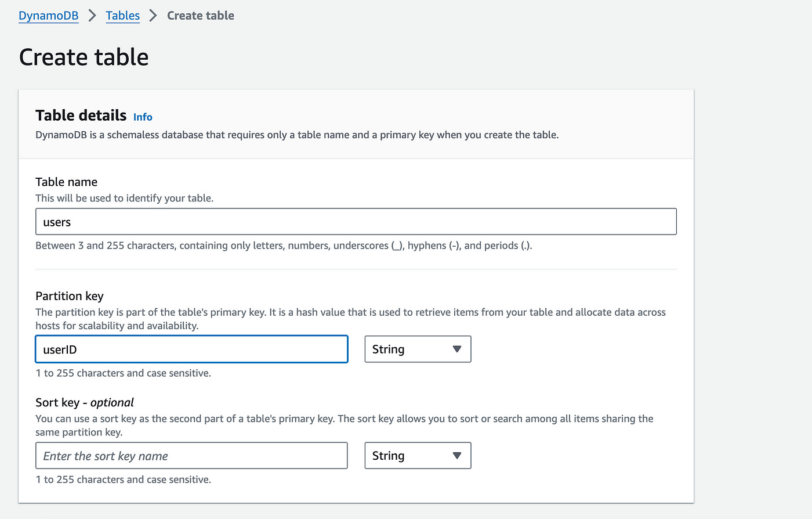Click the 'Partition key' field label

[70, 296]
